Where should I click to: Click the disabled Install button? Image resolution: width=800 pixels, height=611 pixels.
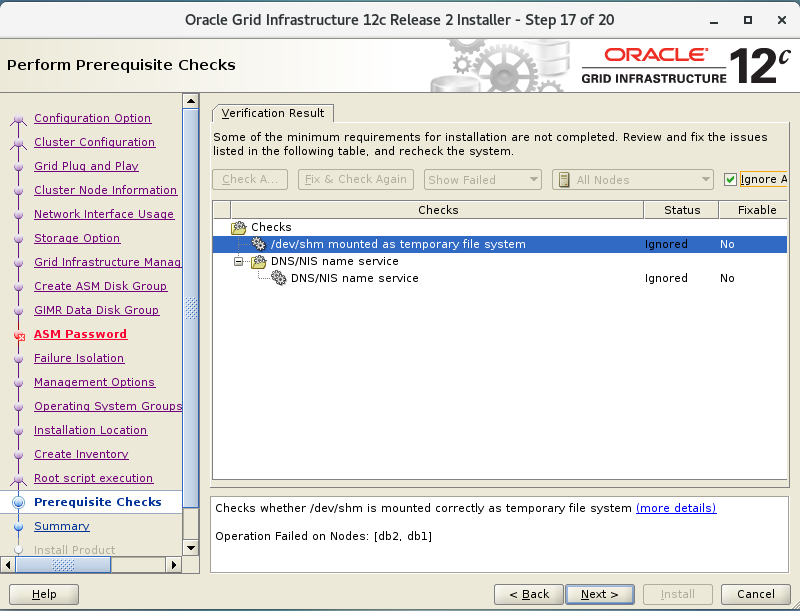click(x=678, y=594)
